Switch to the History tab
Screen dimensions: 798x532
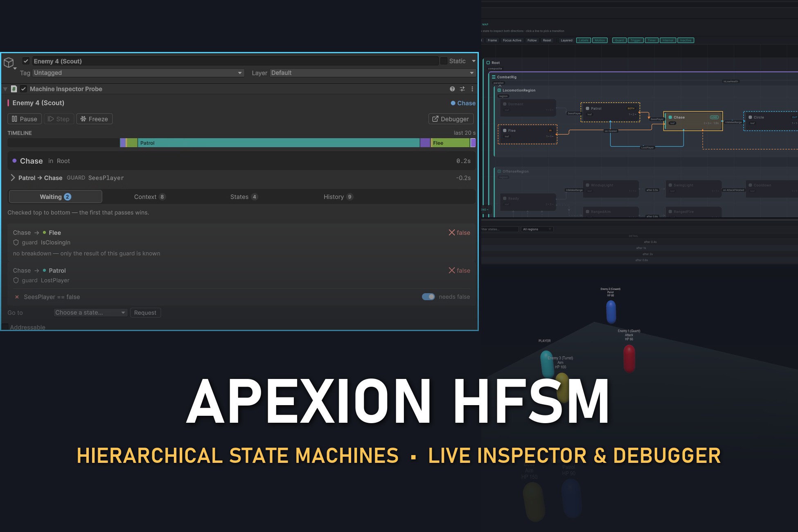click(x=338, y=197)
